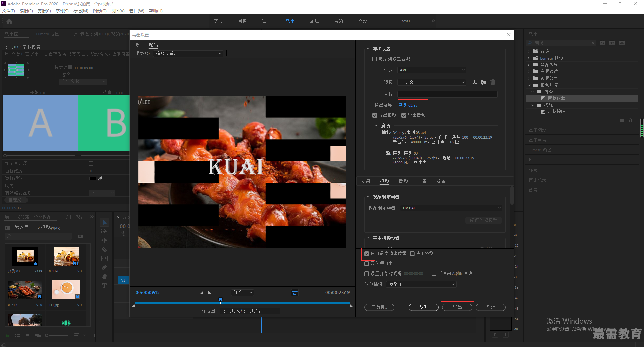Select the Type tool
Screen dimensions: 644x347
104,286
